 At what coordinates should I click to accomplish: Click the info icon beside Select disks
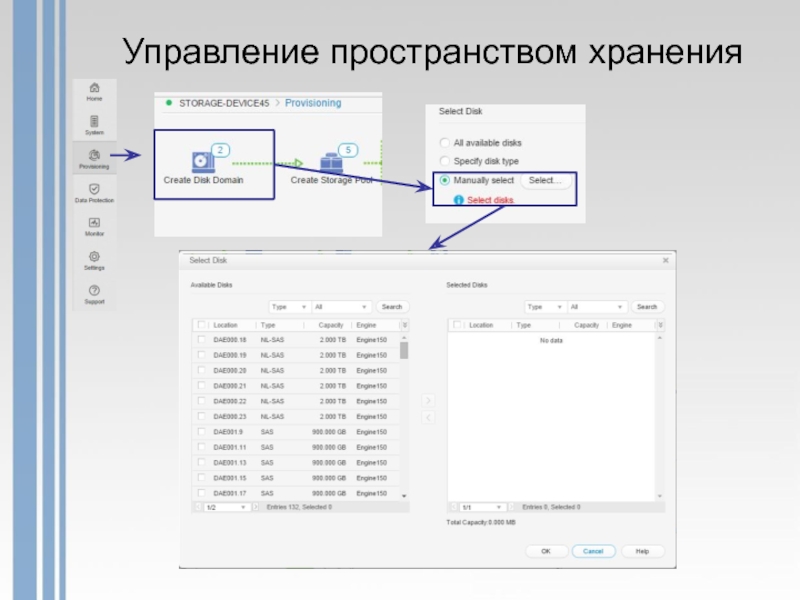tap(458, 200)
